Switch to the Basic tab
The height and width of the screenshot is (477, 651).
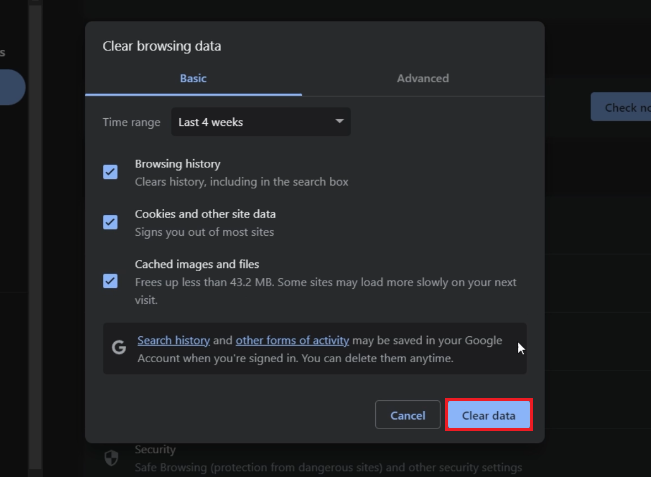click(x=193, y=78)
